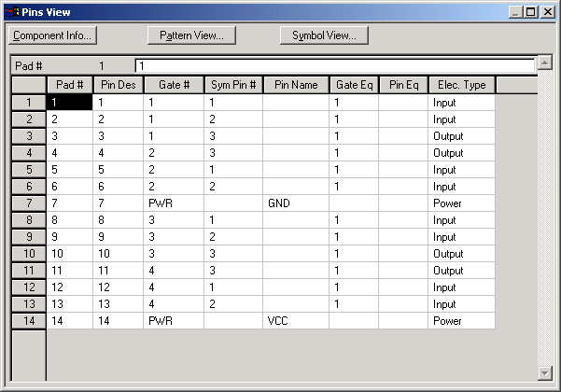Select row header 5
561x392 pixels.
[x=29, y=170]
